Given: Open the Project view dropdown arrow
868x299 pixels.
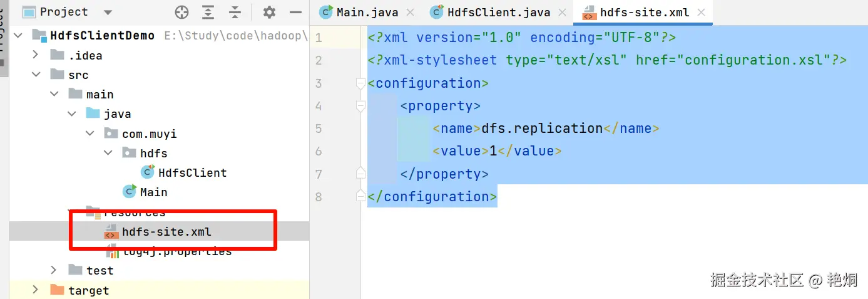Looking at the screenshot, I should pos(108,12).
